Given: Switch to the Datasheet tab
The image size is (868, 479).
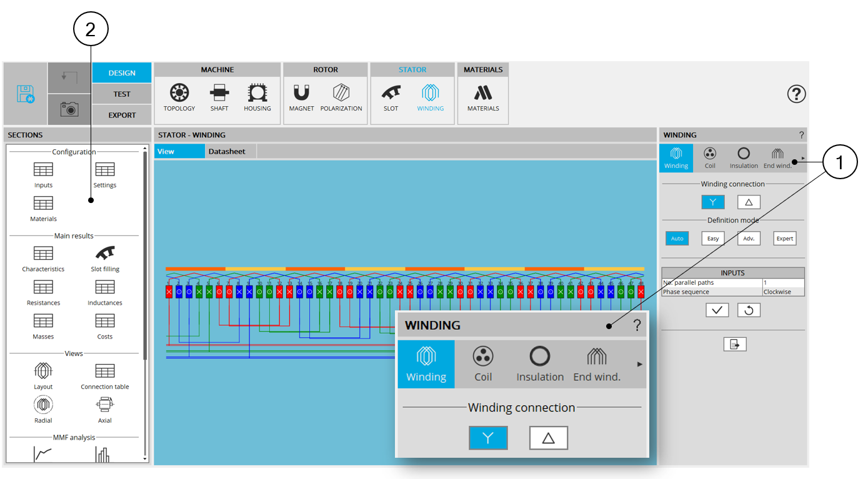Looking at the screenshot, I should click(x=227, y=152).
